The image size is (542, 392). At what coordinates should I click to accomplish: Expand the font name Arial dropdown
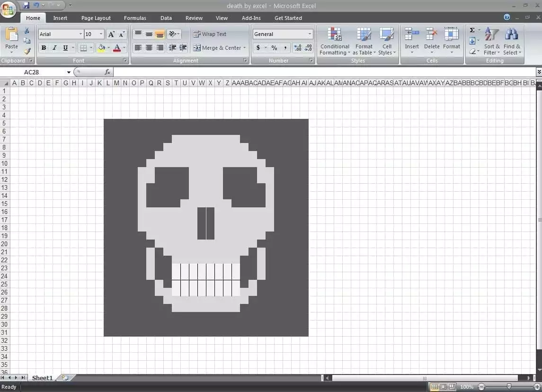click(x=80, y=34)
